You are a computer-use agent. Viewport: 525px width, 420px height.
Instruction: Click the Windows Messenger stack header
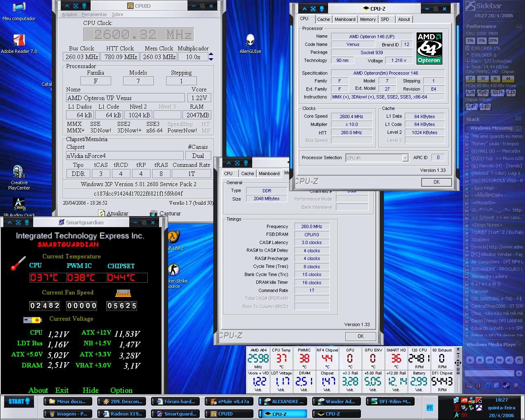pyautogui.click(x=494, y=128)
